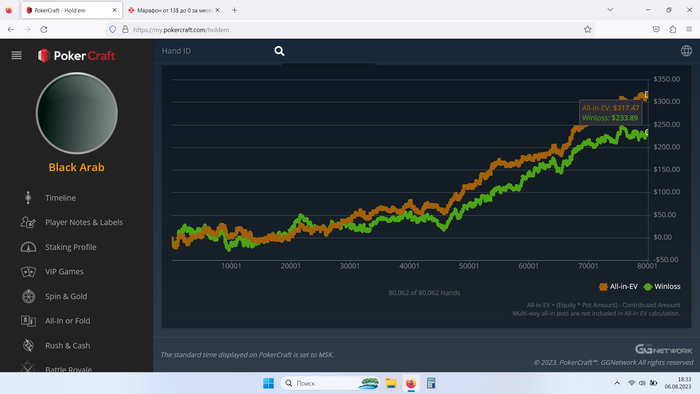
Task: Open the PokerCraft hamburger menu
Action: (17, 55)
